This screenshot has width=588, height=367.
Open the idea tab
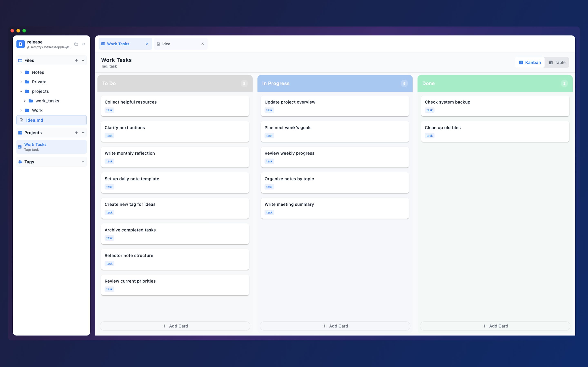pyautogui.click(x=177, y=44)
